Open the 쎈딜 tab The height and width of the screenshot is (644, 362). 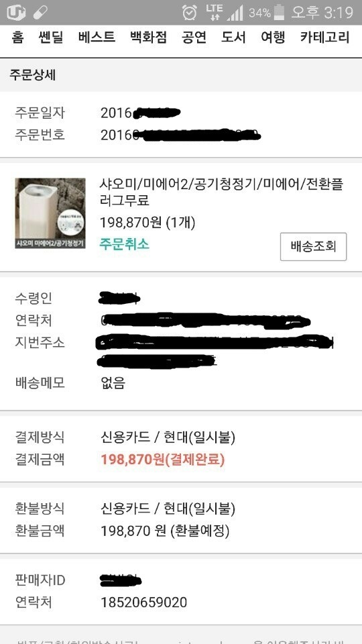point(51,38)
